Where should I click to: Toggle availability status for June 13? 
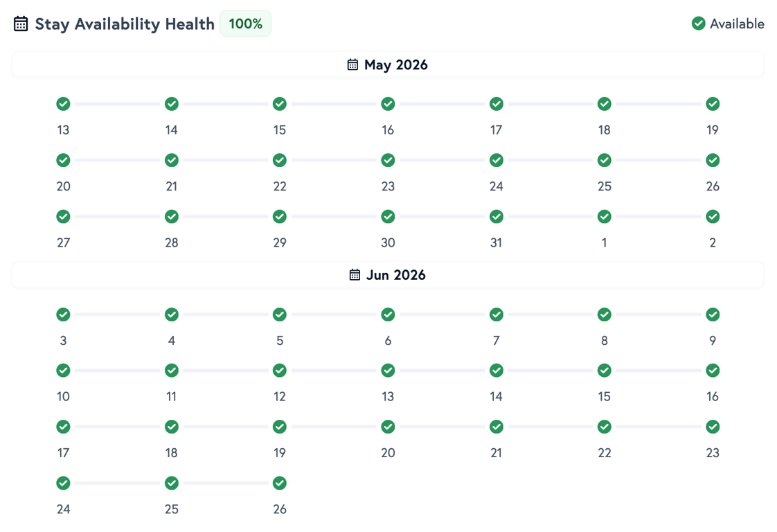coord(388,371)
